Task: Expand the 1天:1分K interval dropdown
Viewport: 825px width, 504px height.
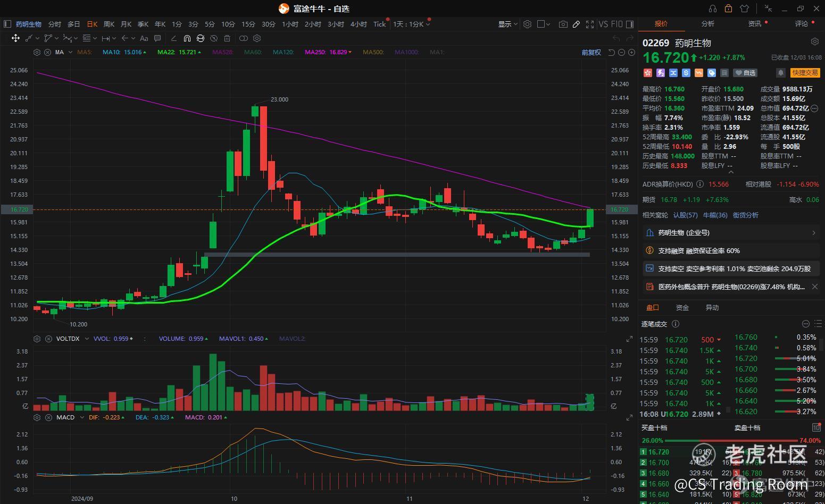Action: point(412,24)
